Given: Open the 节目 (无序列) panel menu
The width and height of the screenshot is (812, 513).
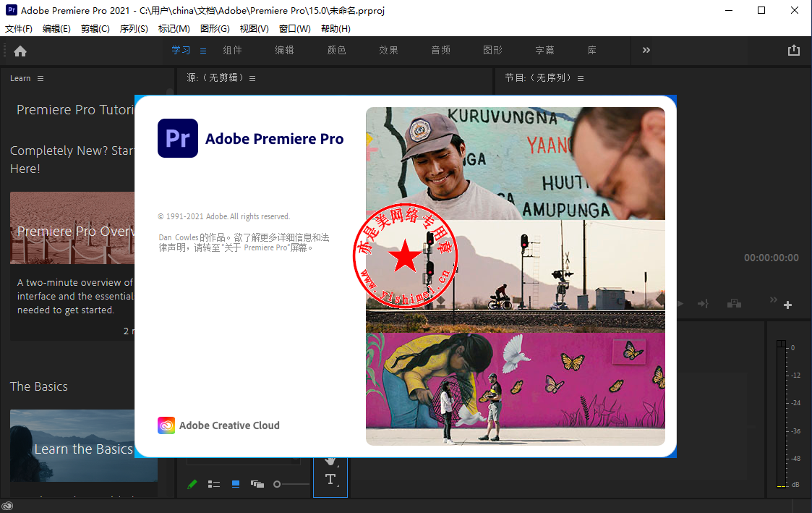Looking at the screenshot, I should point(581,78).
